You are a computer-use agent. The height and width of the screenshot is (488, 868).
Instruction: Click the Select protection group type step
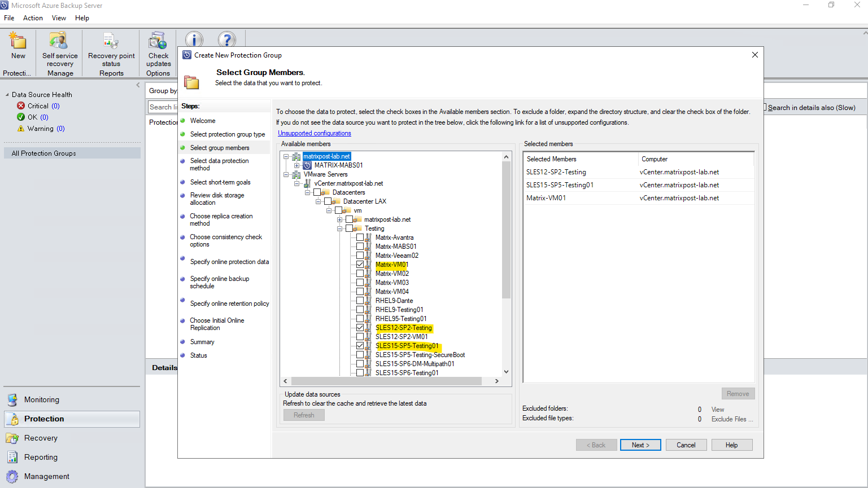click(228, 134)
